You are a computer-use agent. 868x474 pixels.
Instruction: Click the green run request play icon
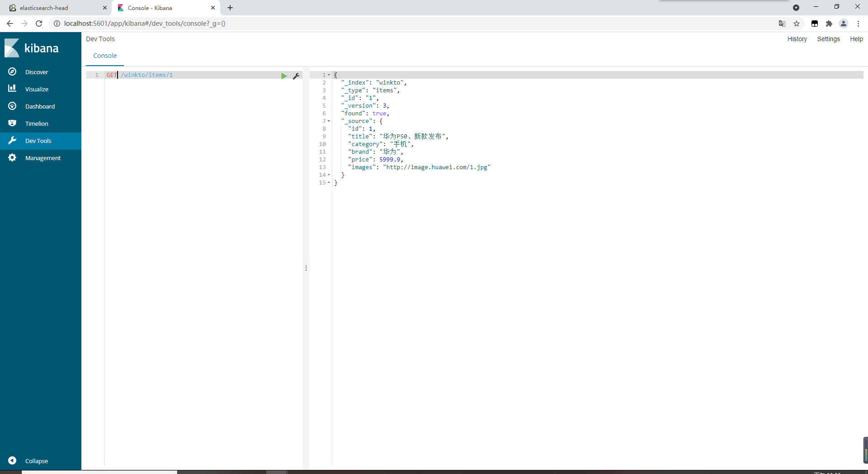pos(284,76)
